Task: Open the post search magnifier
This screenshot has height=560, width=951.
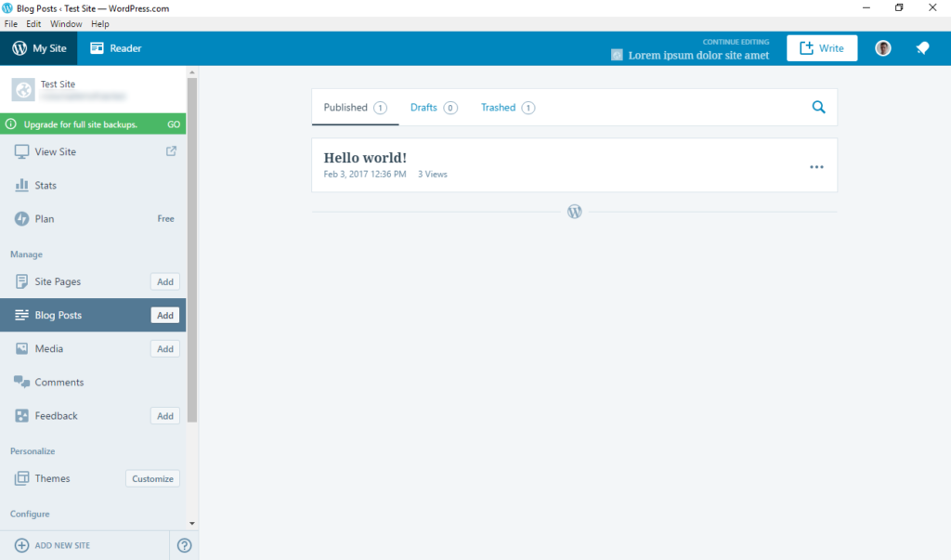Action: (x=818, y=107)
